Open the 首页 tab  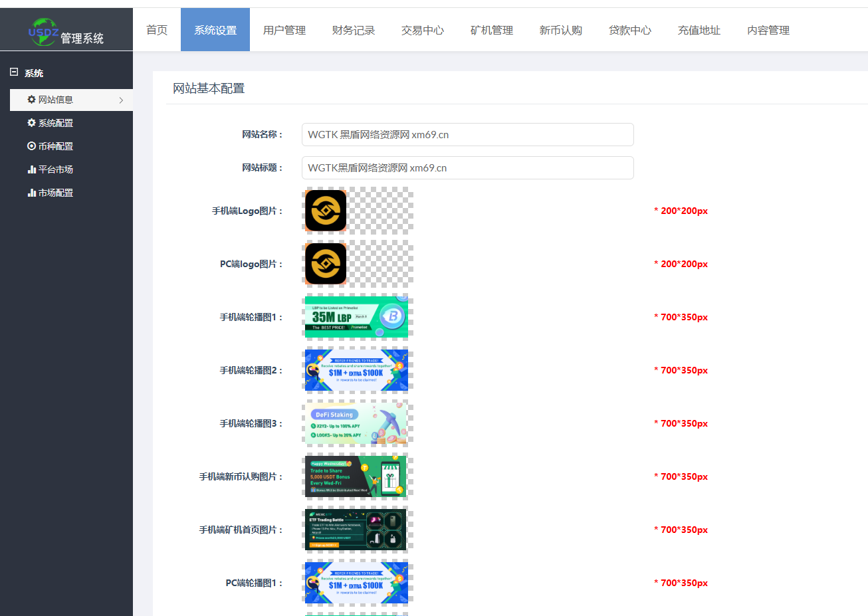coord(157,30)
